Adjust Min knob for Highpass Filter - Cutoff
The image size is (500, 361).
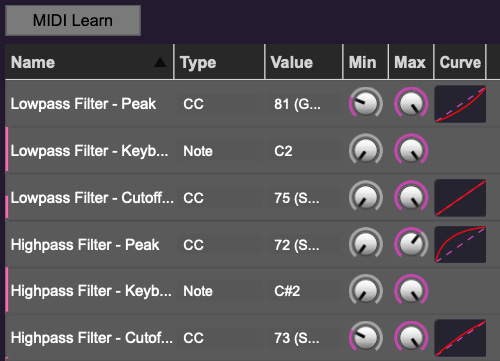[366, 338]
